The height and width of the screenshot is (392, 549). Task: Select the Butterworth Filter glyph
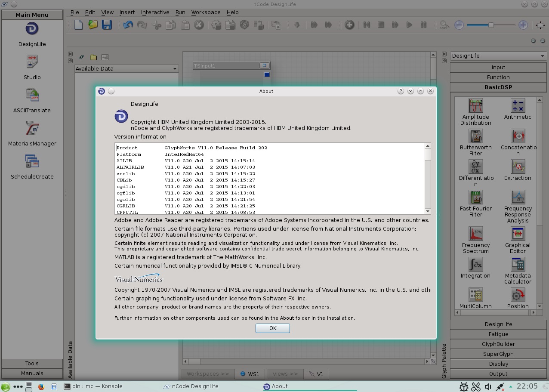point(475,142)
